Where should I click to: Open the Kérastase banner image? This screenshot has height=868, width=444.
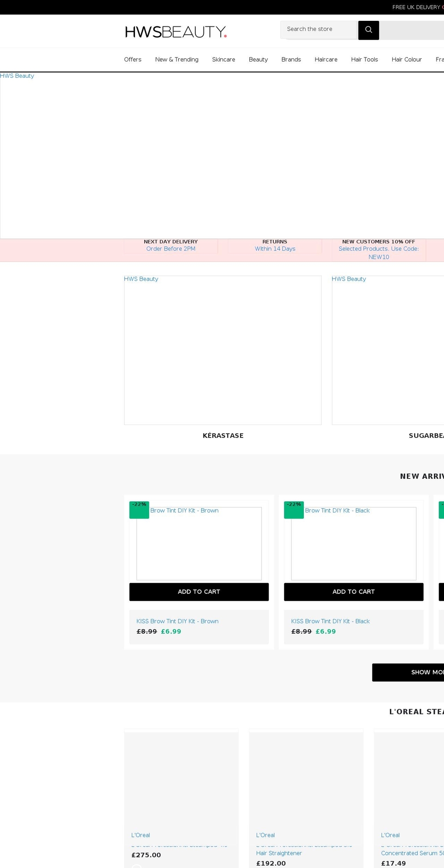[x=222, y=350]
